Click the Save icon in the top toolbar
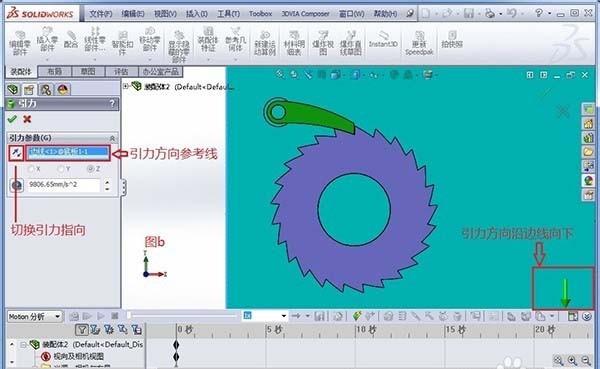The height and width of the screenshot is (369, 600). (x=469, y=13)
